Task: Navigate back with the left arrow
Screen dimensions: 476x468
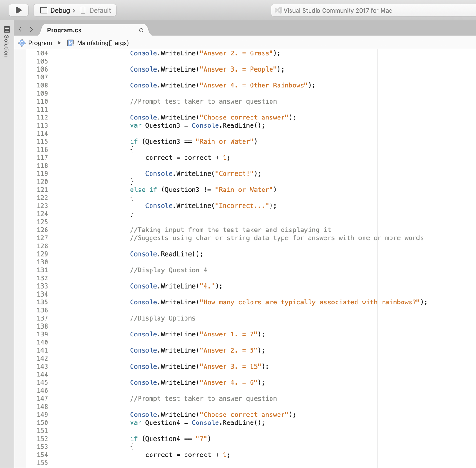Action: click(20, 29)
